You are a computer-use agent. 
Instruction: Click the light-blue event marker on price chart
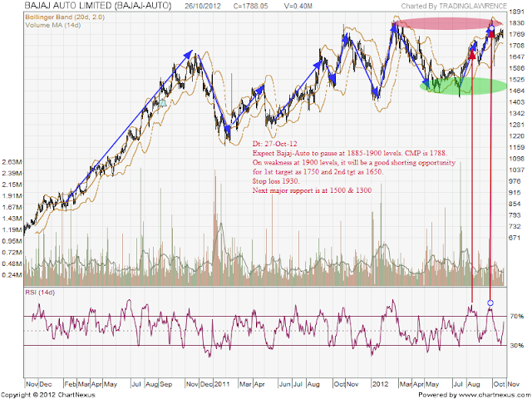click(x=163, y=103)
